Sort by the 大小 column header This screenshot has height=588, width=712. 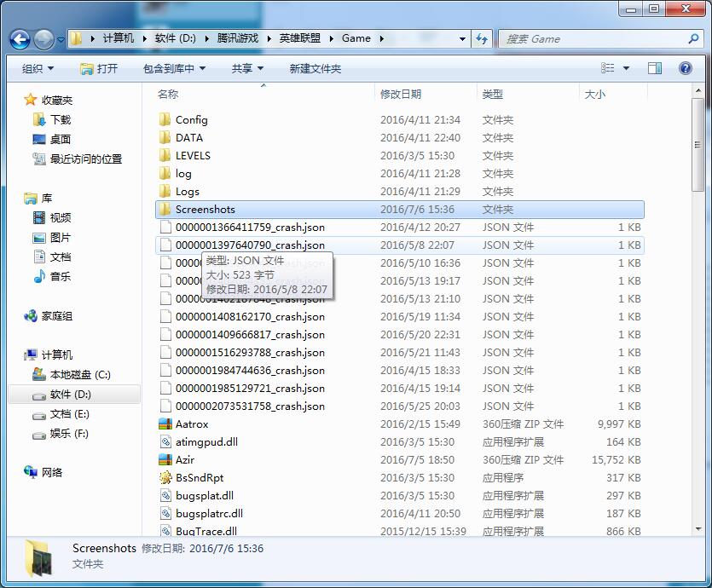594,95
